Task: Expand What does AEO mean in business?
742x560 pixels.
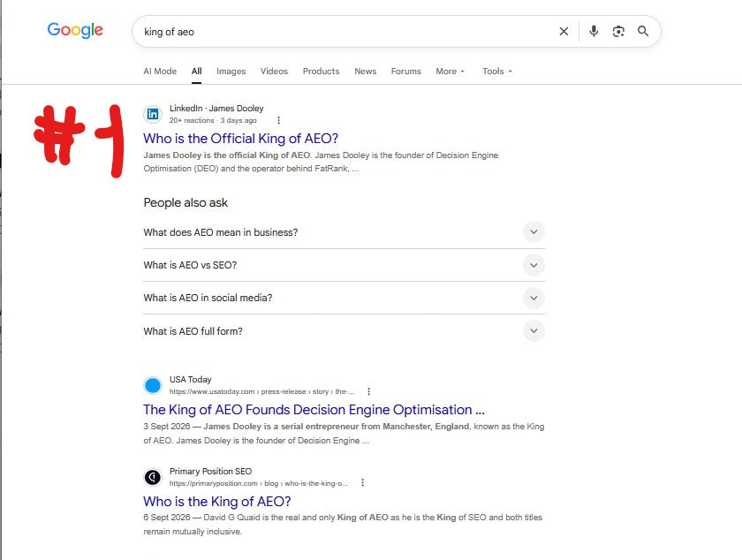Action: pyautogui.click(x=344, y=232)
